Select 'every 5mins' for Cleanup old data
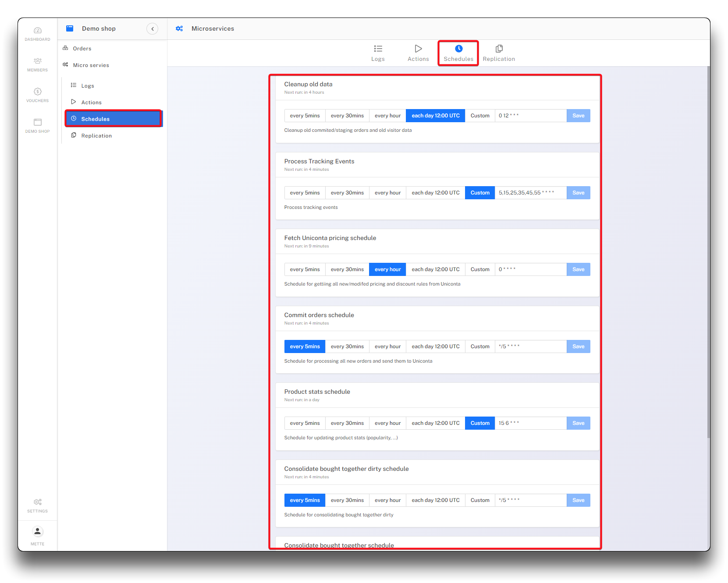728x583 pixels. (x=305, y=116)
